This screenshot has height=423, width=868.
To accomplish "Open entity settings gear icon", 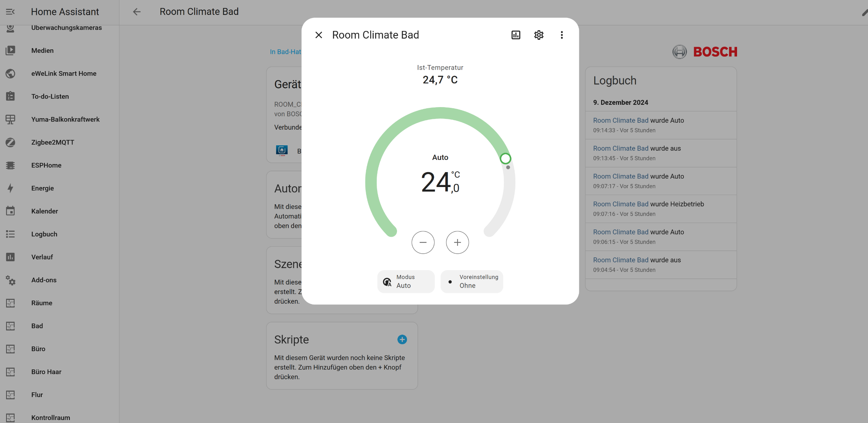I will tap(539, 35).
